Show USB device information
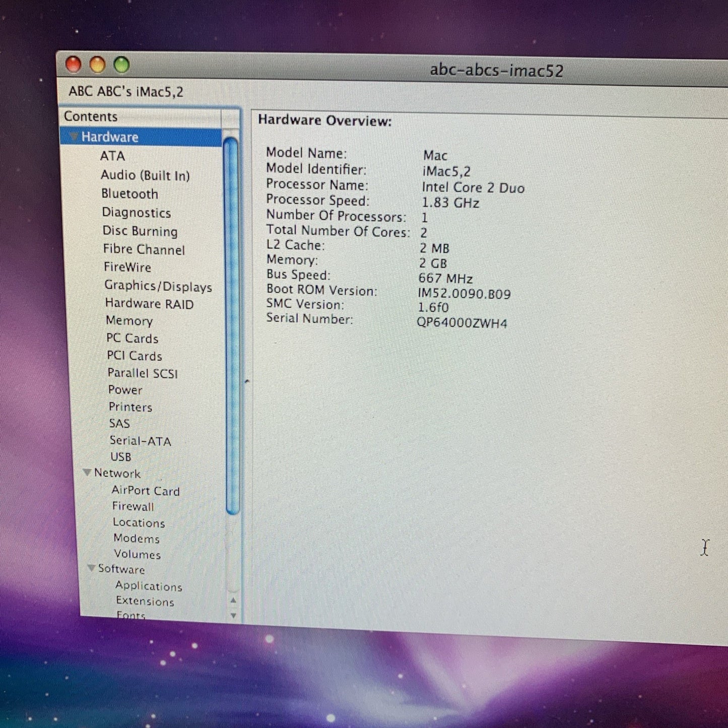 pos(121,457)
